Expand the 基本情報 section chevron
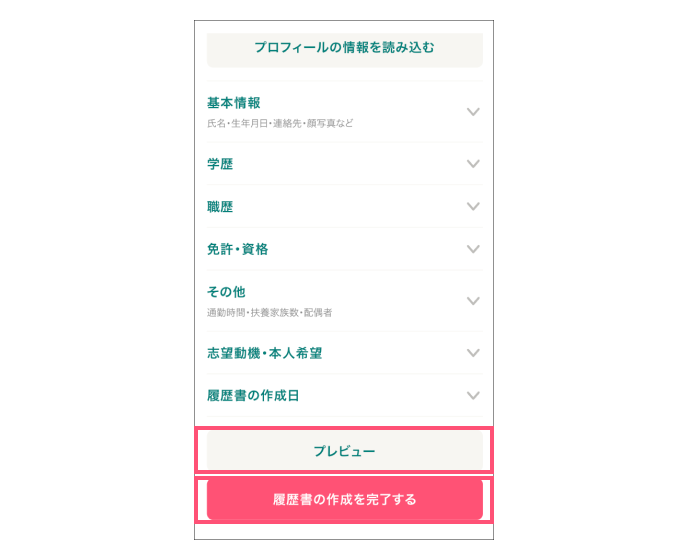The image size is (686, 560). (473, 112)
